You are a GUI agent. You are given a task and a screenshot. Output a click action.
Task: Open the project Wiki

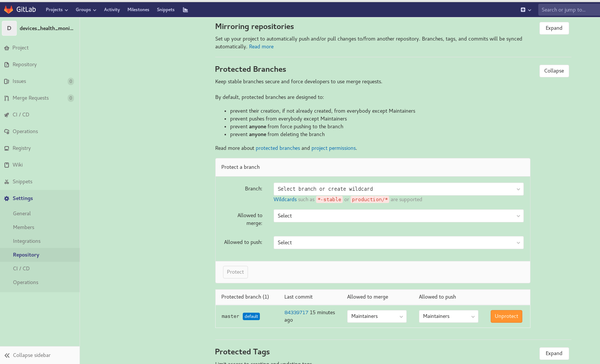(17, 165)
